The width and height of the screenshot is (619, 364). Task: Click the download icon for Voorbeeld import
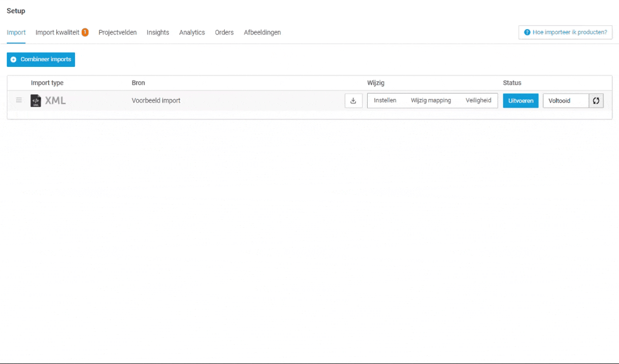353,100
